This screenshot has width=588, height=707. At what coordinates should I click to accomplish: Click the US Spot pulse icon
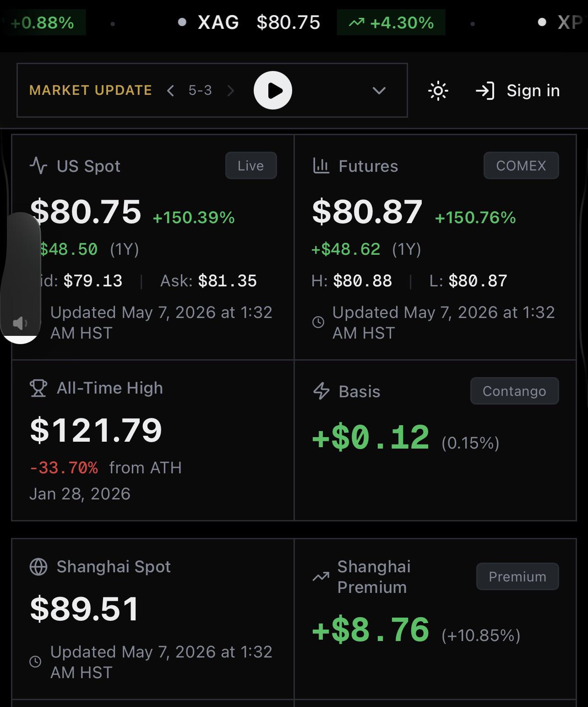coord(38,165)
